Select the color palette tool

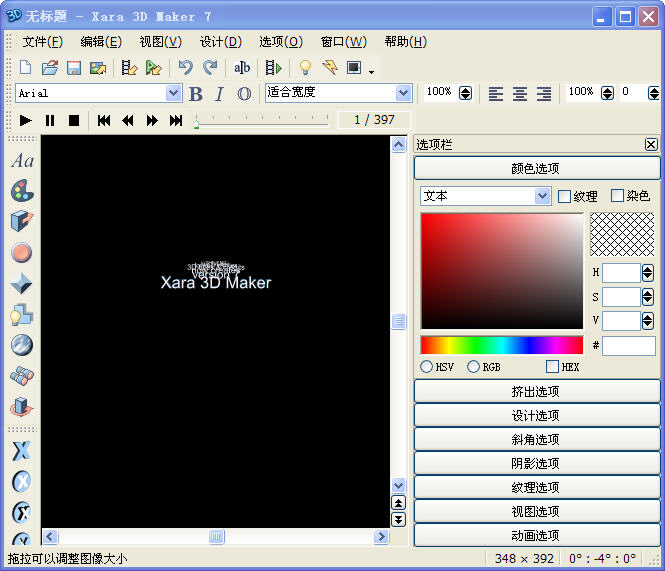coord(22,191)
